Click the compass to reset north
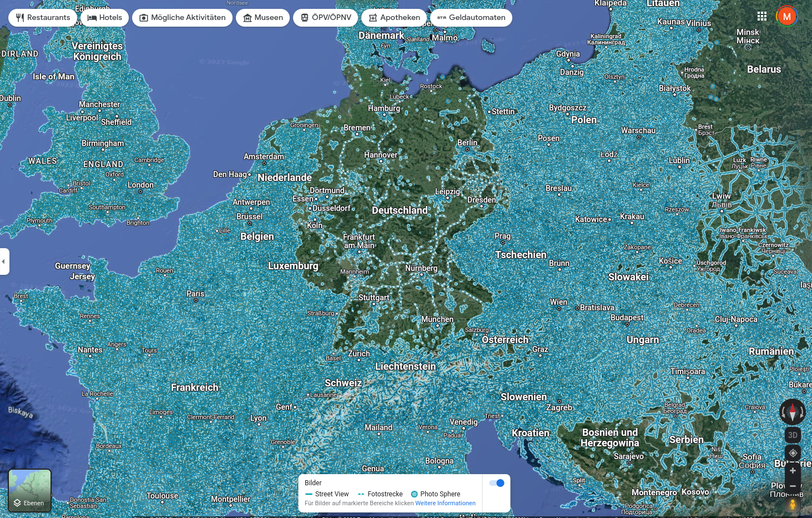This screenshot has height=518, width=812. click(x=792, y=412)
